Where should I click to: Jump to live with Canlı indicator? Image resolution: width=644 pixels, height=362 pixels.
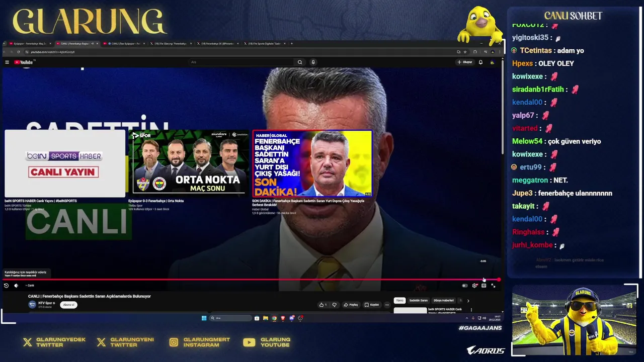pos(30,286)
